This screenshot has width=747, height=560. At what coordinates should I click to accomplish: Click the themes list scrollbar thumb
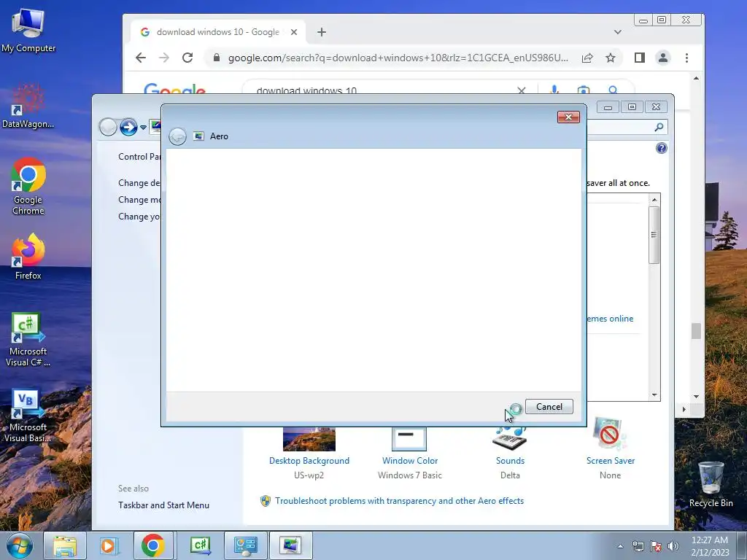click(x=654, y=235)
